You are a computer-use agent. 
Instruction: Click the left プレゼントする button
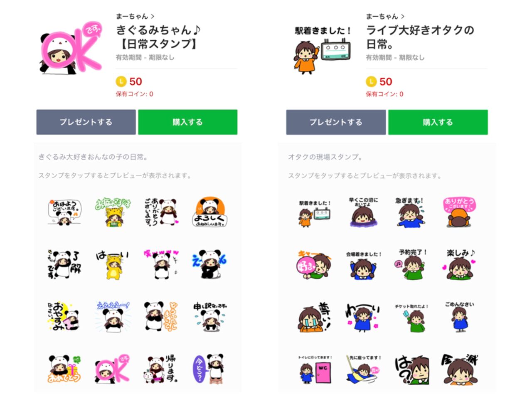[86, 122]
